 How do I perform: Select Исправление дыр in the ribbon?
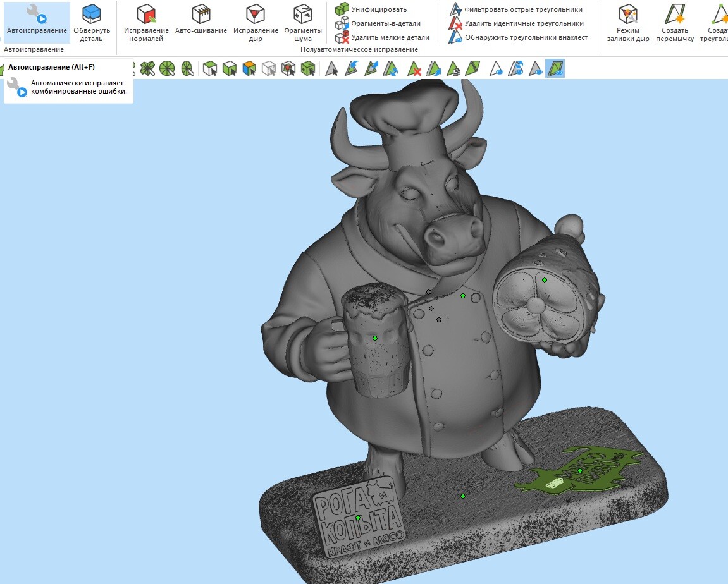[x=256, y=22]
